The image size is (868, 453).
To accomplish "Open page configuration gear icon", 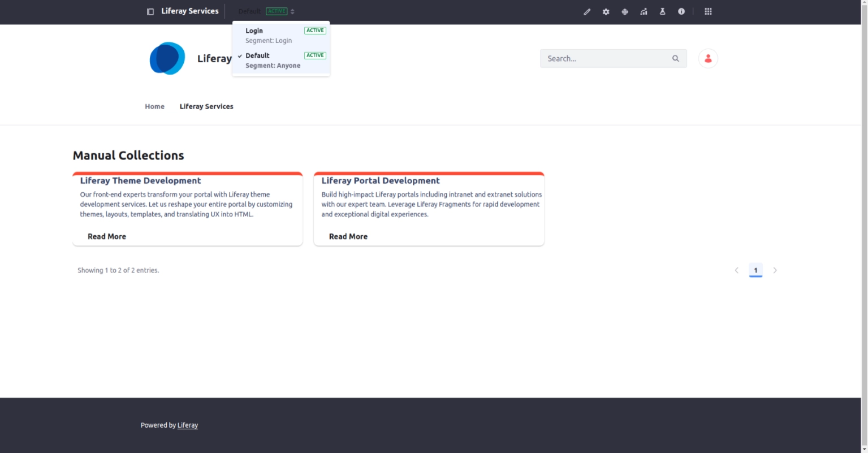I will 606,11.
